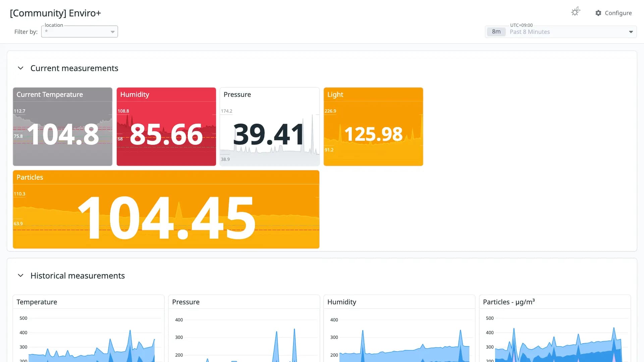Screen dimensions: 644x362
Task: Open the Past 8 Minutes time range dropdown
Action: click(561, 32)
